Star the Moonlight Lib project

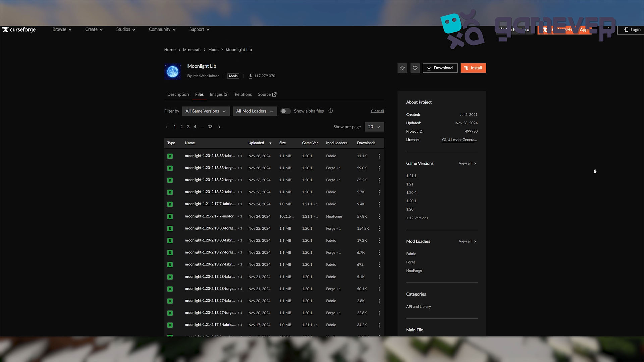click(402, 68)
